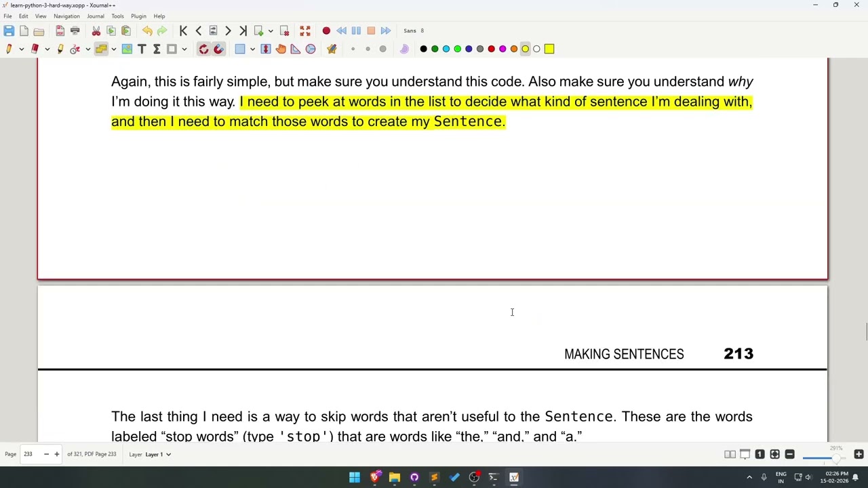This screenshot has width=868, height=488.
Task: Choose the Insert Image tool
Action: click(x=127, y=49)
